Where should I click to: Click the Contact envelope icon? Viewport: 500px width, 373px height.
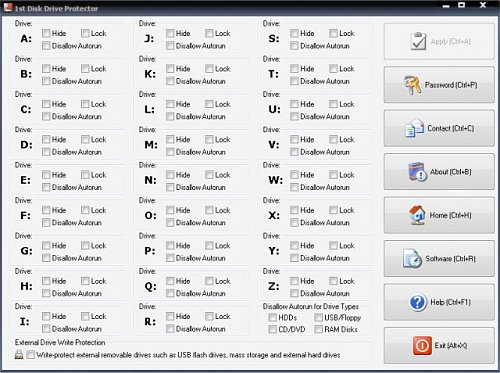414,128
